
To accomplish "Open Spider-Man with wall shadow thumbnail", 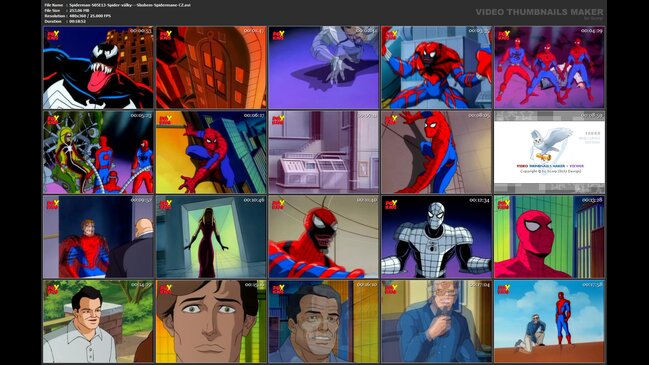I will tap(437, 152).
